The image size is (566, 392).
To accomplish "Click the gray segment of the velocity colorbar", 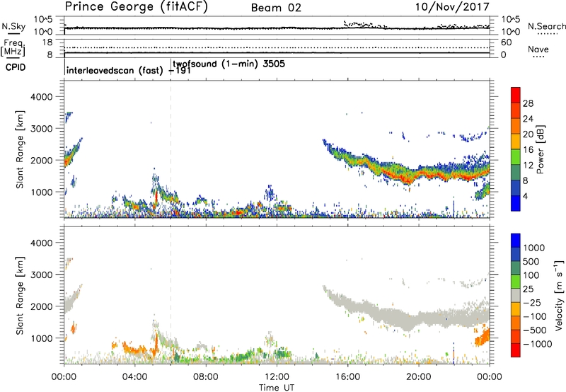I will tap(516, 295).
